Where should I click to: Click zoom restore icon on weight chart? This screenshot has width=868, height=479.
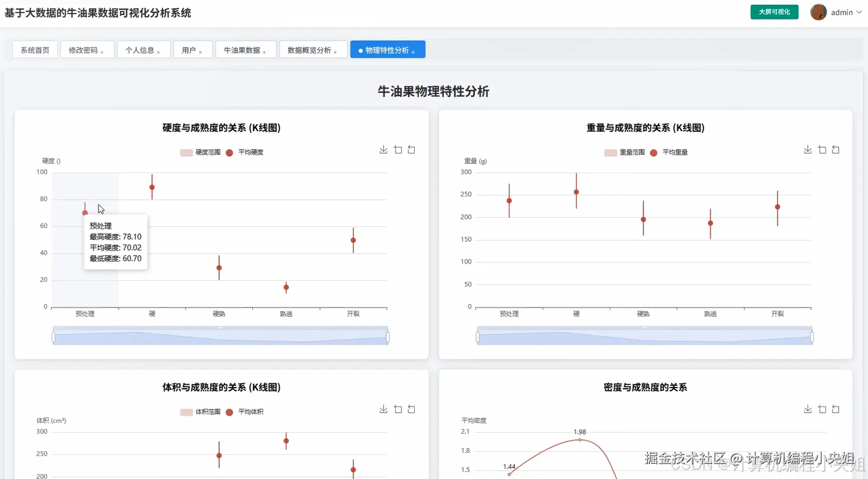pyautogui.click(x=835, y=150)
